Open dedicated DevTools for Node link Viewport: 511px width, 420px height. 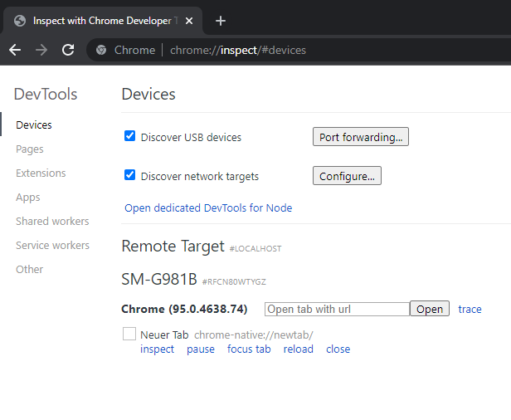coord(208,208)
